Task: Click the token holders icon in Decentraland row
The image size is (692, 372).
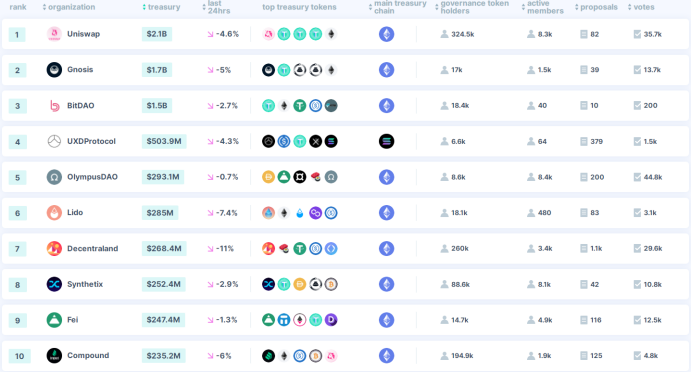Action: tap(444, 248)
